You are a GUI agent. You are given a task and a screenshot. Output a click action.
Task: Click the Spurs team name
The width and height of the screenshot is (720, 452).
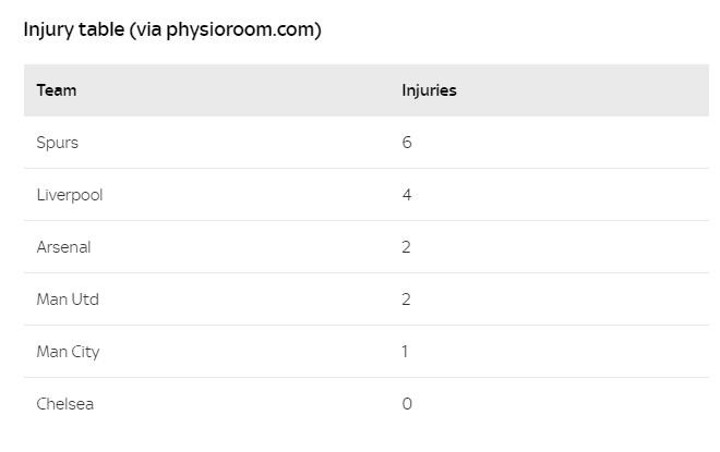[57, 143]
